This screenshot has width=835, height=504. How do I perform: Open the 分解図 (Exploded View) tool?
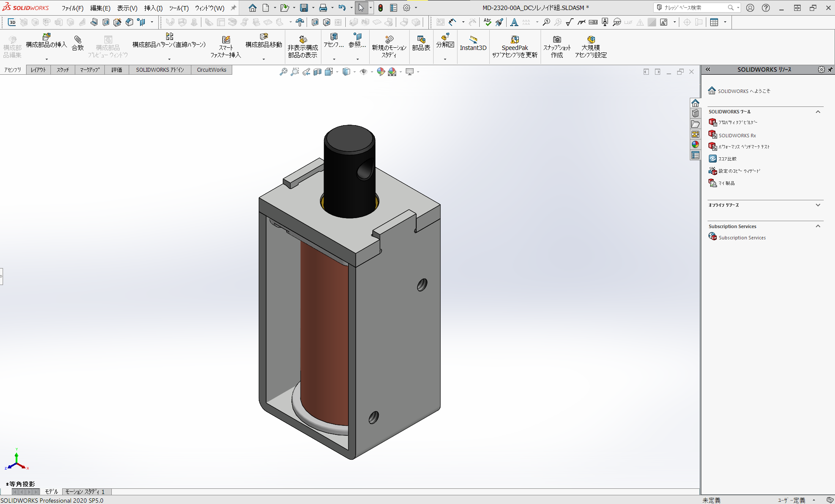coord(445,43)
